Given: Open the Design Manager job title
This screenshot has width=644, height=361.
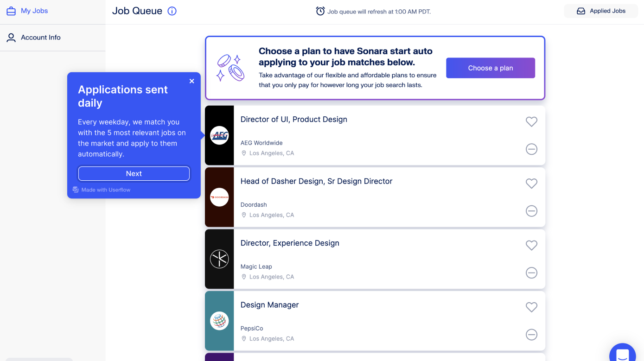Looking at the screenshot, I should tap(269, 305).
